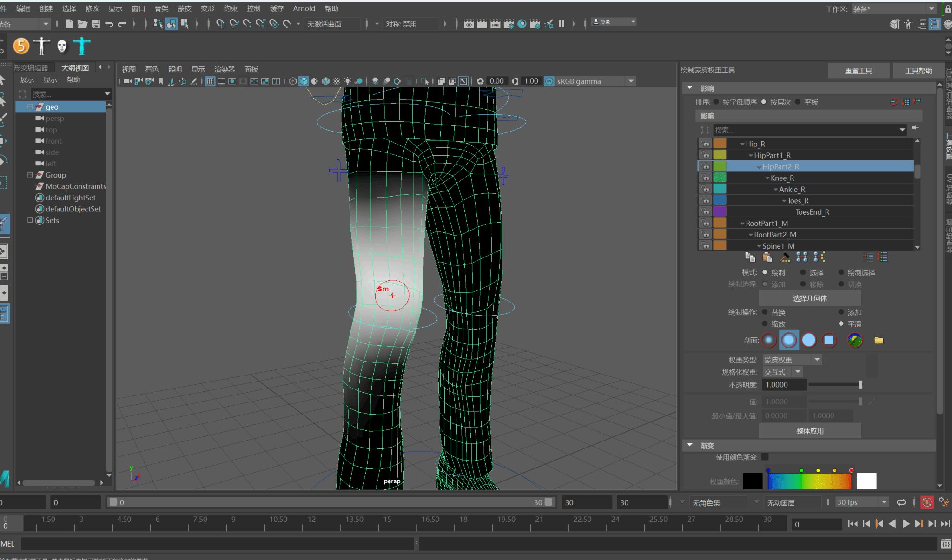Click the save scene floppy icon
The height and width of the screenshot is (560, 952).
click(96, 24)
